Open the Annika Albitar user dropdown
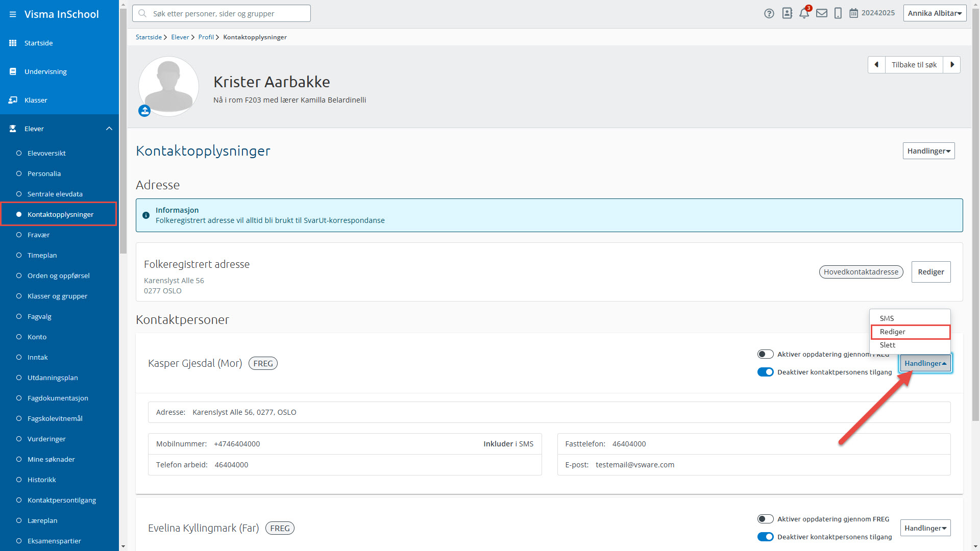Viewport: 980px width, 551px height. [935, 13]
